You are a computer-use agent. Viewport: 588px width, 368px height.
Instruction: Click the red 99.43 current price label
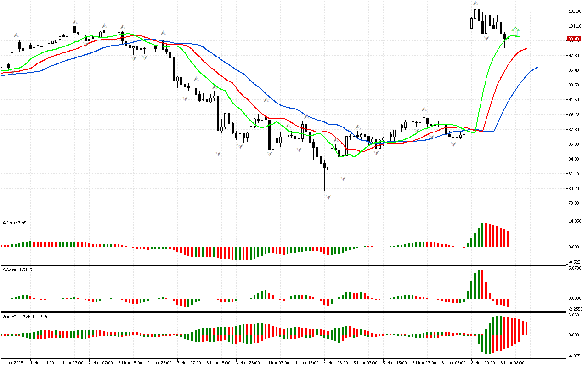(573, 39)
